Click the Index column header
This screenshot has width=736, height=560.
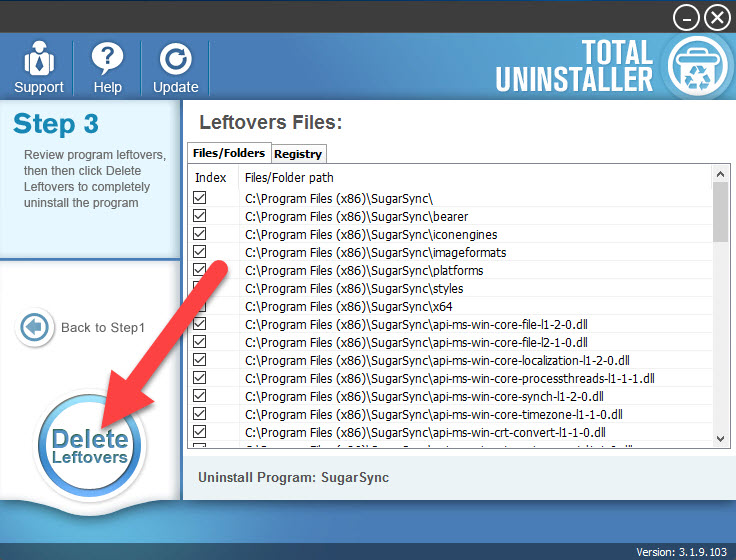click(211, 177)
